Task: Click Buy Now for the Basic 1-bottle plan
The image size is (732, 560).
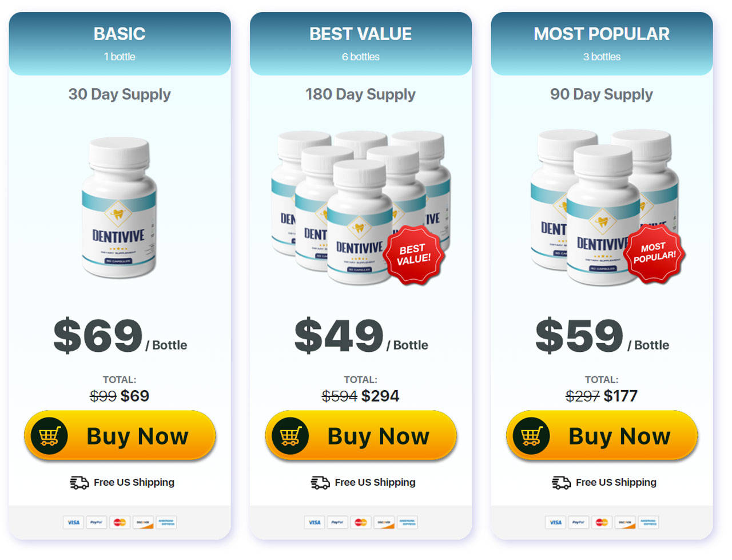Action: click(x=120, y=436)
